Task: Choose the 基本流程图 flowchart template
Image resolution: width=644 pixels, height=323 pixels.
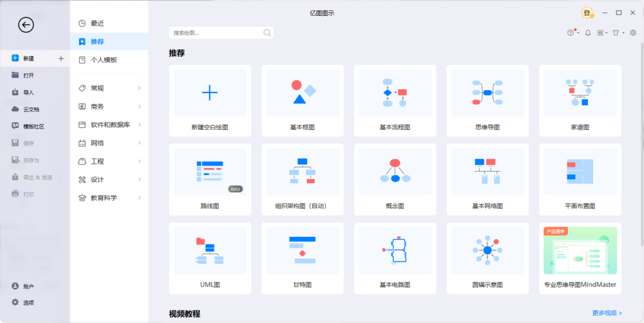Action: (395, 101)
